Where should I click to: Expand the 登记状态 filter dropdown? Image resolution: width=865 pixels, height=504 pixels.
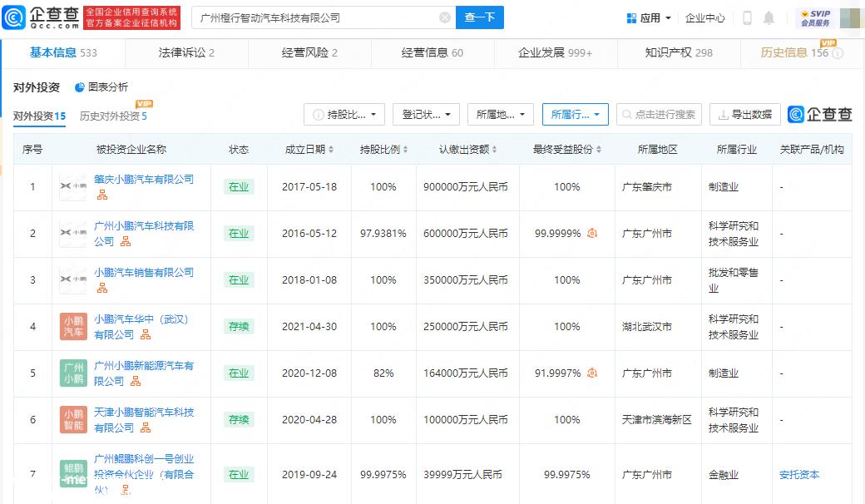(x=427, y=114)
